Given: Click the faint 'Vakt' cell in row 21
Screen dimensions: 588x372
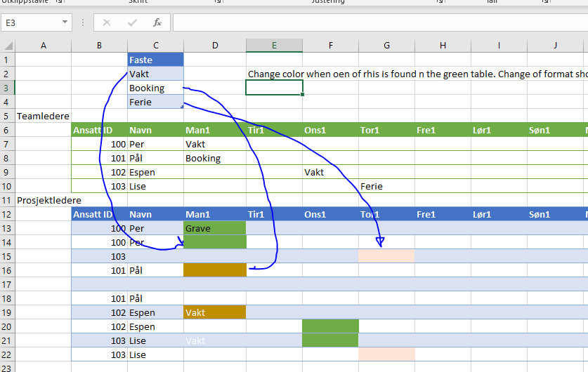Looking at the screenshot, I should [x=215, y=341].
